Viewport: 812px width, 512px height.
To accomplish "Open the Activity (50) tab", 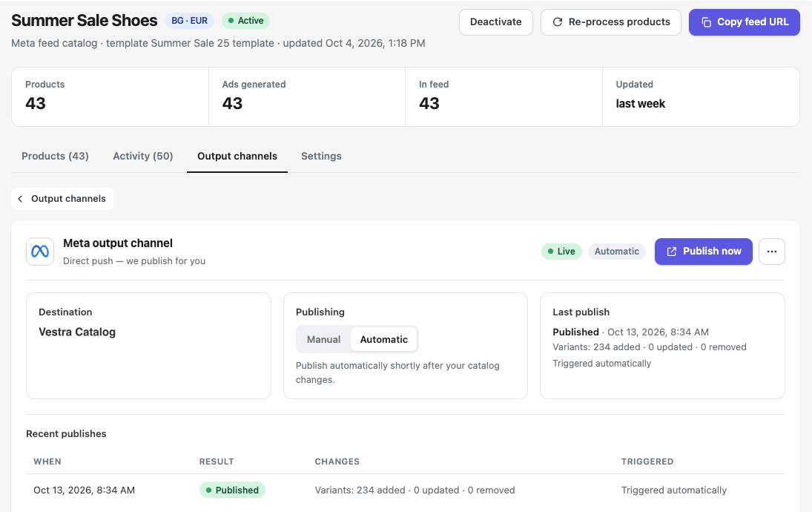I will click(x=143, y=156).
